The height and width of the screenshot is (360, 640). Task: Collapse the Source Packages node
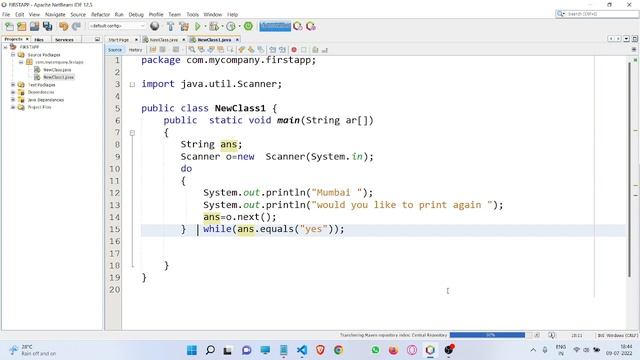[13, 54]
